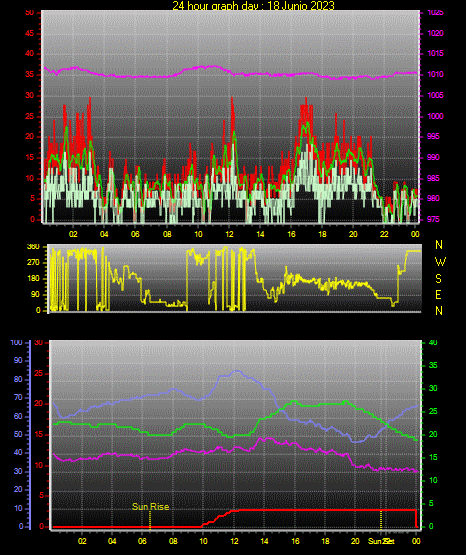Click green "0" on bottom chart's right axis

[x=431, y=526]
